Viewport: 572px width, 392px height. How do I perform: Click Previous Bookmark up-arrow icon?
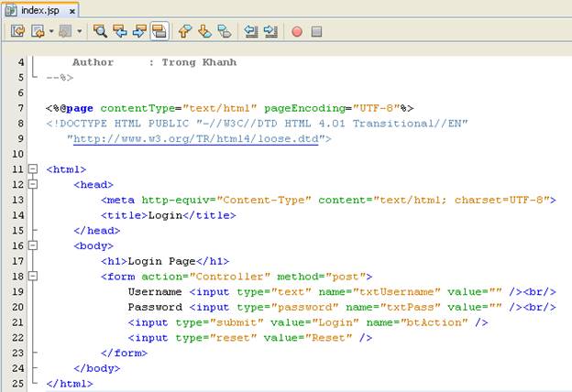click(x=185, y=31)
